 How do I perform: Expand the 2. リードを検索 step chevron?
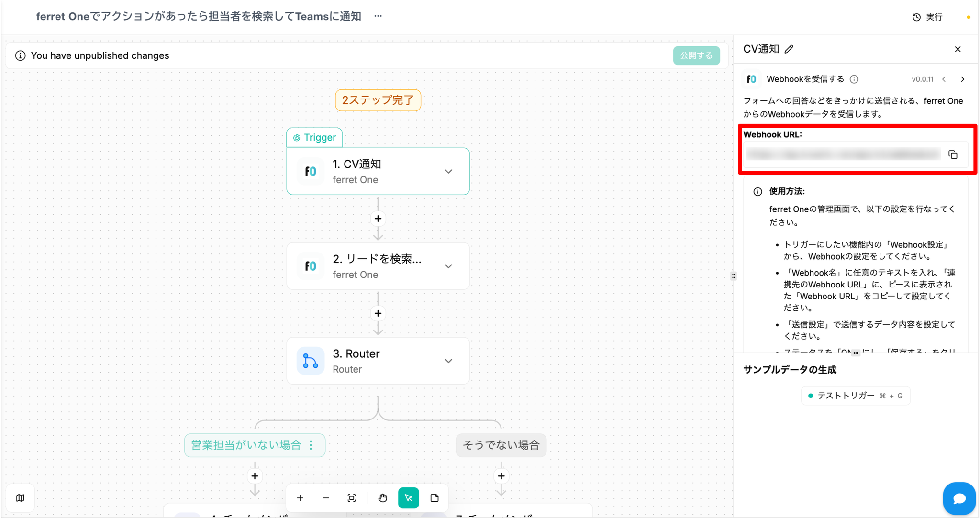(x=448, y=266)
